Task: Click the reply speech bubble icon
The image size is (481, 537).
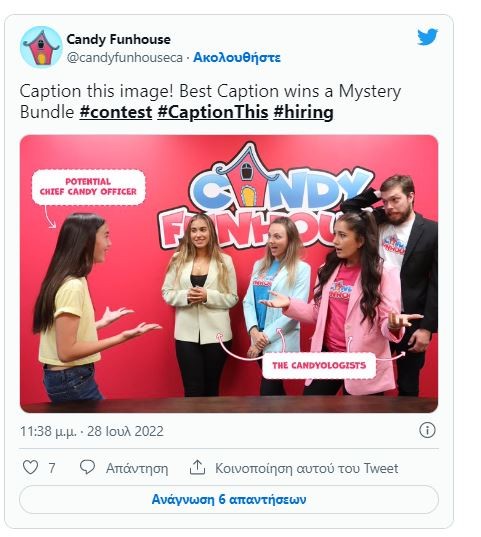Action: coord(87,467)
